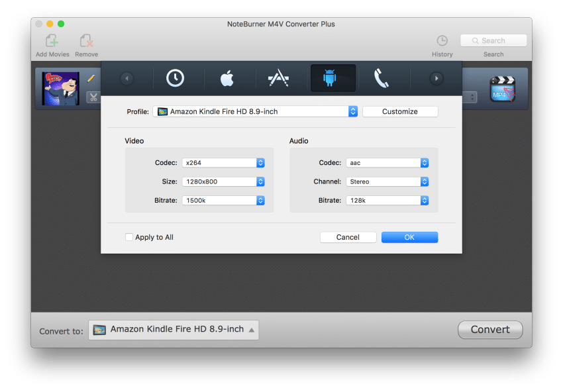Select the Android device category icon

[x=333, y=77]
